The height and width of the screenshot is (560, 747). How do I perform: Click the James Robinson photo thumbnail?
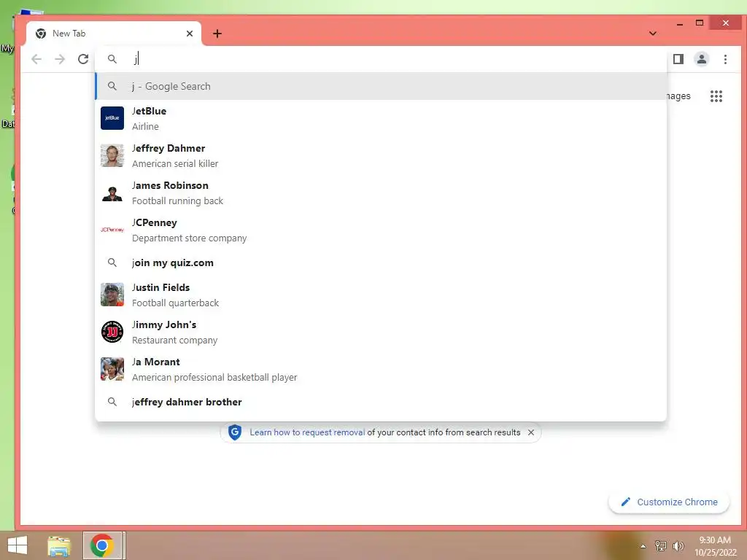coord(112,192)
